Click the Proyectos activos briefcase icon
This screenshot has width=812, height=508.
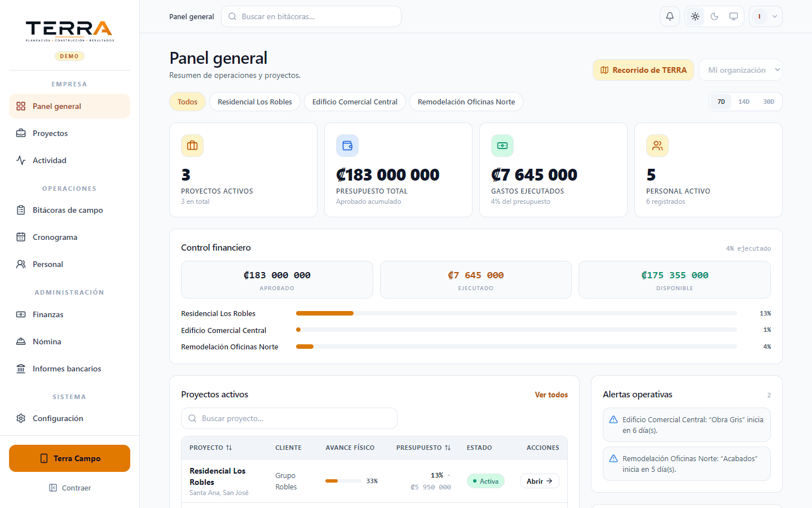tap(192, 146)
